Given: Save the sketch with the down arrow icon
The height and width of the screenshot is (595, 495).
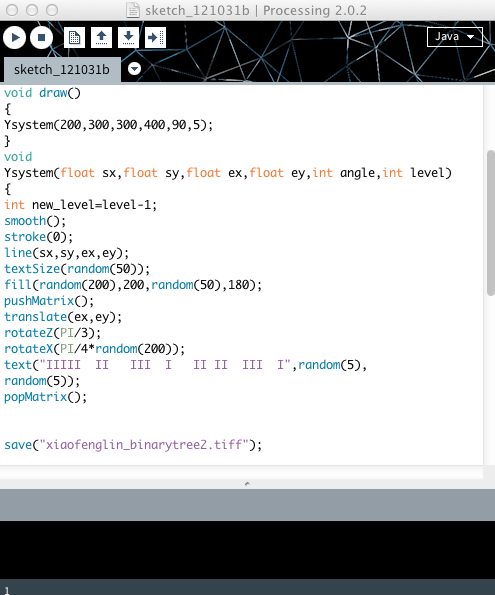Looking at the screenshot, I should pos(128,38).
